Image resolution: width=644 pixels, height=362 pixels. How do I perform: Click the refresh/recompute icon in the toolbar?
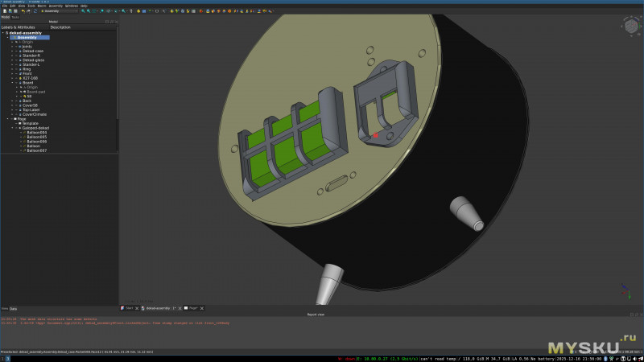point(36,11)
